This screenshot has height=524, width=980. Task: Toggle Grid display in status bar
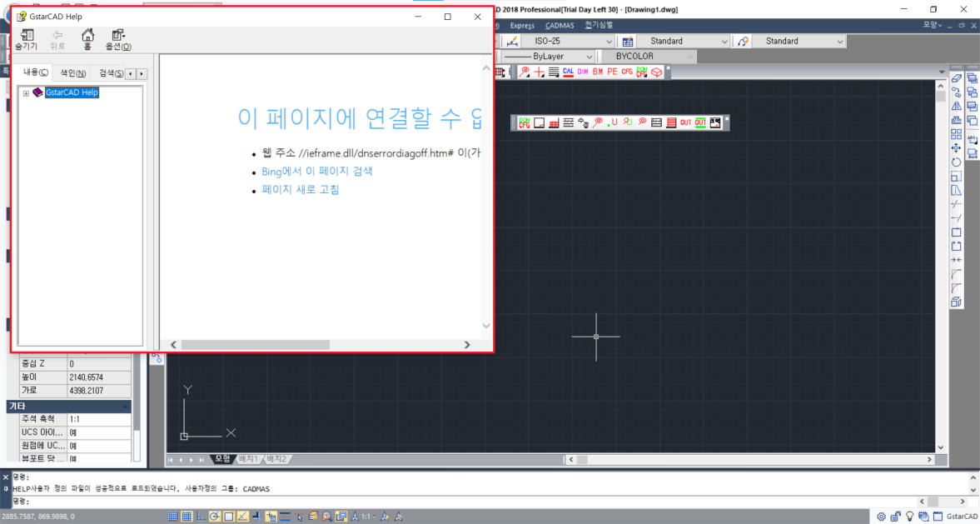(x=187, y=517)
